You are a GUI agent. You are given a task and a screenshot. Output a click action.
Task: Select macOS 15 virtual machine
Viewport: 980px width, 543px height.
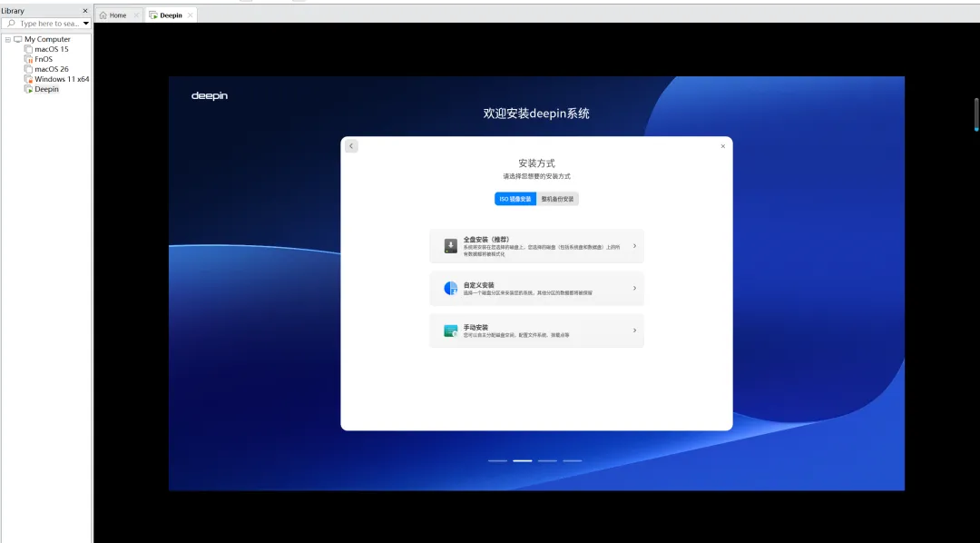click(51, 49)
